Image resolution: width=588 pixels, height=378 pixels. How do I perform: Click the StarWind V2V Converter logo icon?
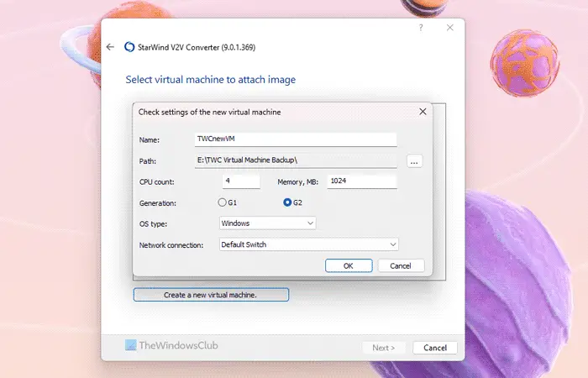coord(129,47)
